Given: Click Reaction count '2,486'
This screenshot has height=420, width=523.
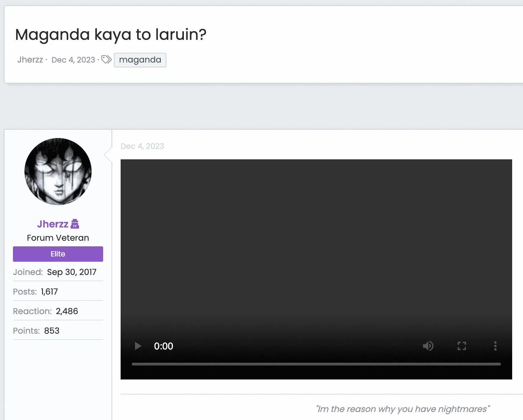Looking at the screenshot, I should [67, 311].
